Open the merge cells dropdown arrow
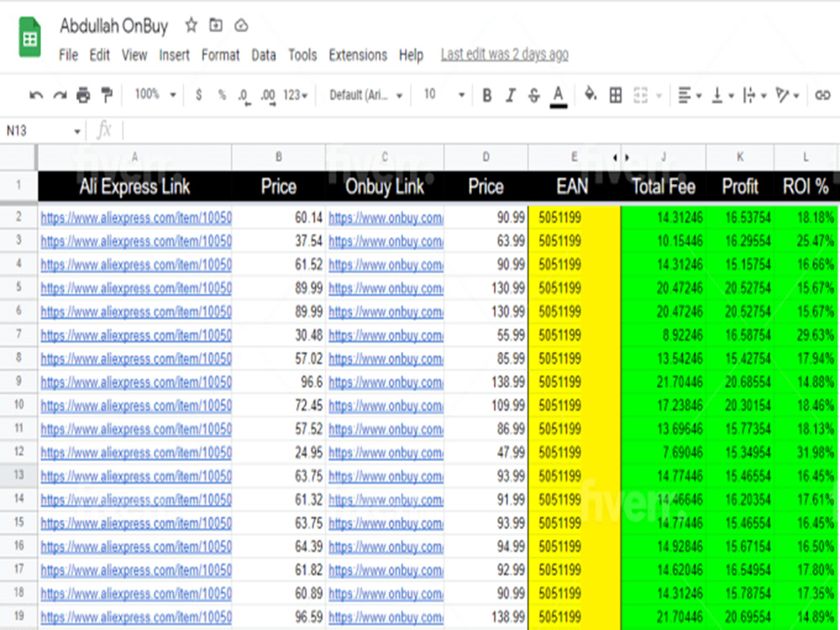Image resolution: width=840 pixels, height=630 pixels. click(x=659, y=96)
